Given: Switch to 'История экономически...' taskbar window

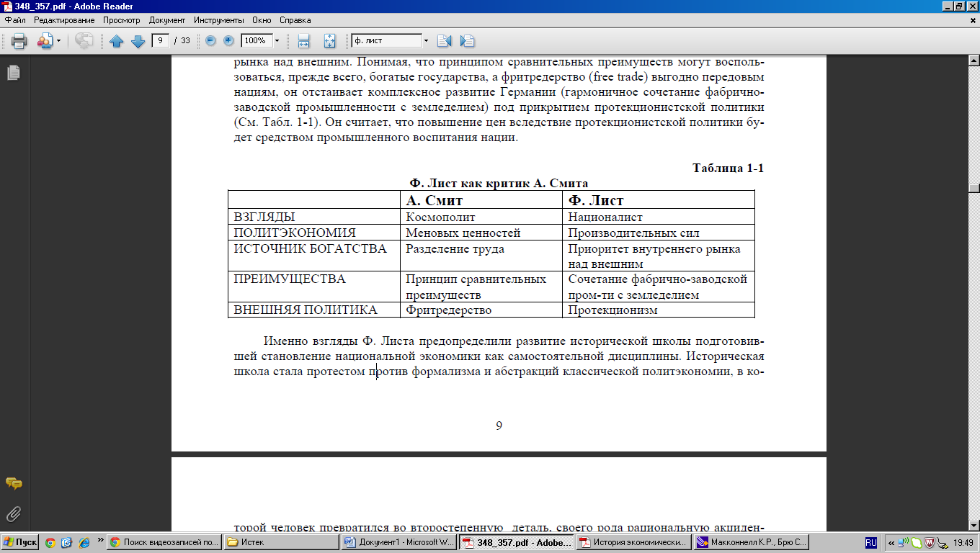Looking at the screenshot, I should coord(633,542).
